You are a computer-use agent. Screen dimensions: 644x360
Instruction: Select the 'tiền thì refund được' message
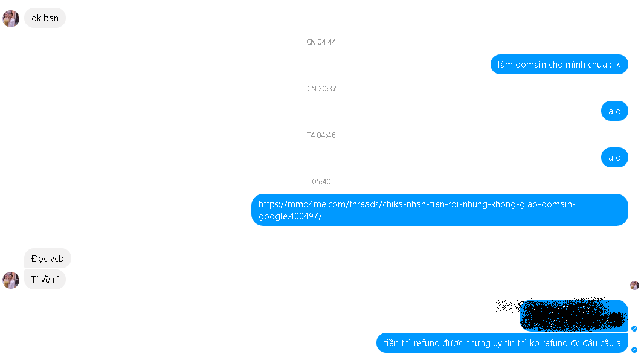click(x=502, y=342)
